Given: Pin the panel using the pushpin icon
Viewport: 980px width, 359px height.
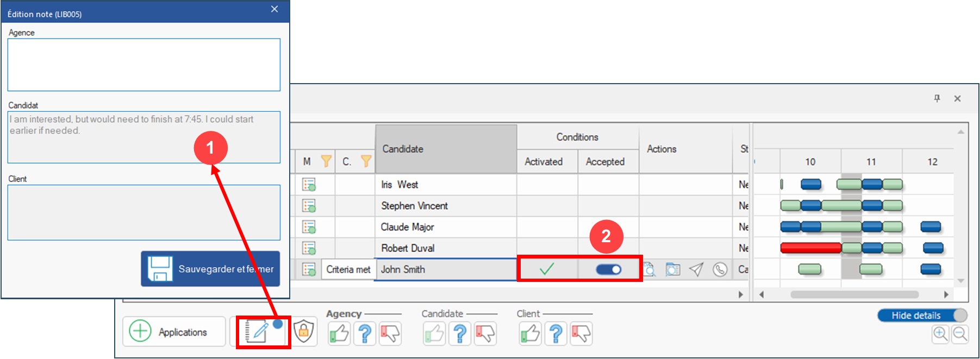Looking at the screenshot, I should click(937, 98).
